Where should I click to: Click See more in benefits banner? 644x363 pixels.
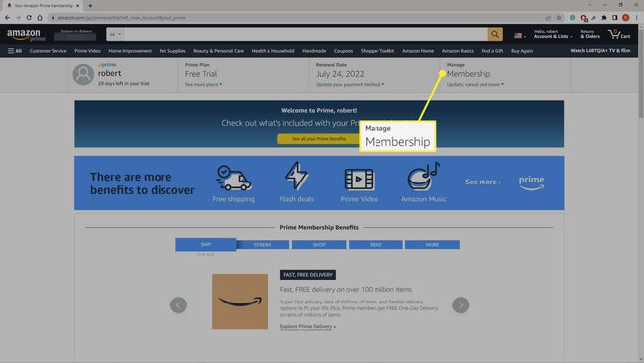483,181
